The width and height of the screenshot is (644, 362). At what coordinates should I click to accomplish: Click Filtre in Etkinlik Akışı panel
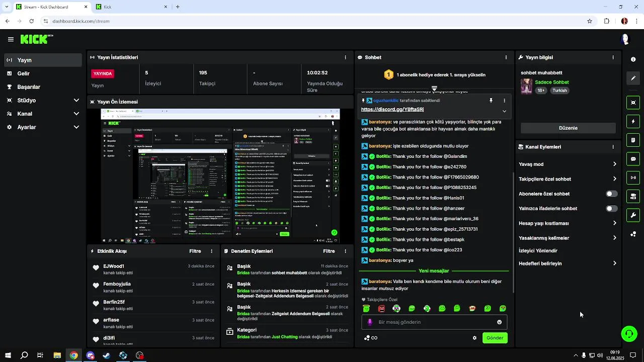coord(195,251)
